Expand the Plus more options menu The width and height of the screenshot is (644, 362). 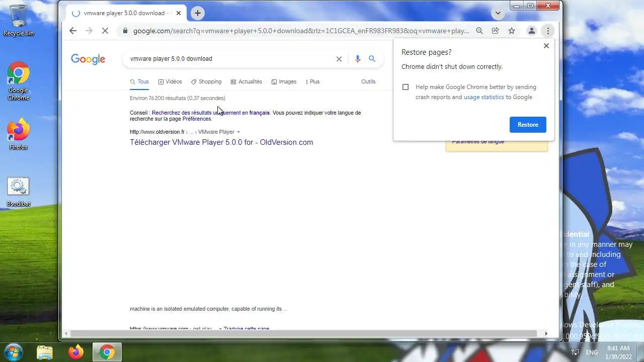[312, 81]
